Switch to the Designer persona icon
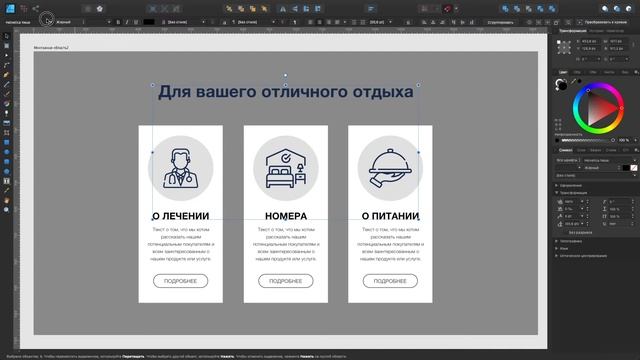 [x=10, y=9]
